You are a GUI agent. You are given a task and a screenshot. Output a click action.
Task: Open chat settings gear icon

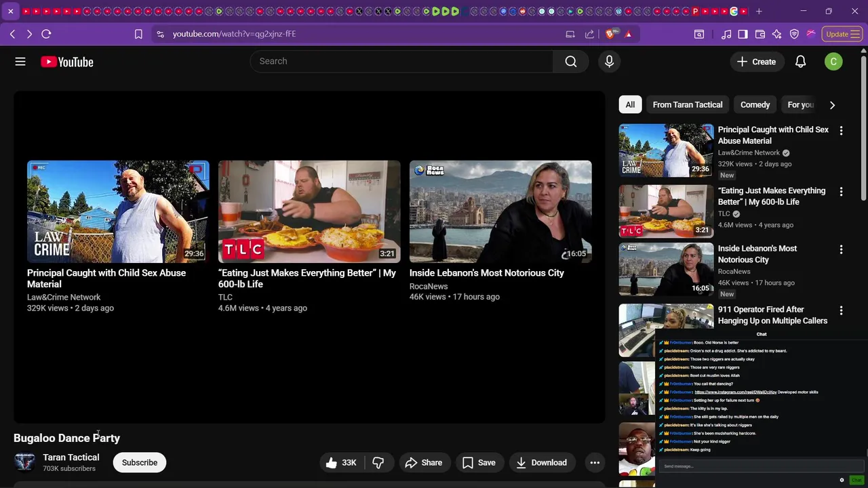click(842, 480)
